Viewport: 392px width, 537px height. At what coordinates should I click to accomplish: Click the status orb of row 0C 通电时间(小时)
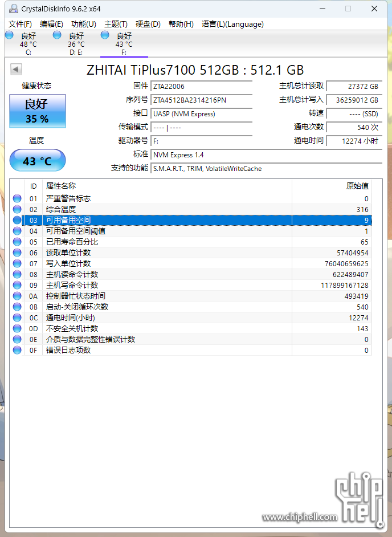[x=17, y=318]
